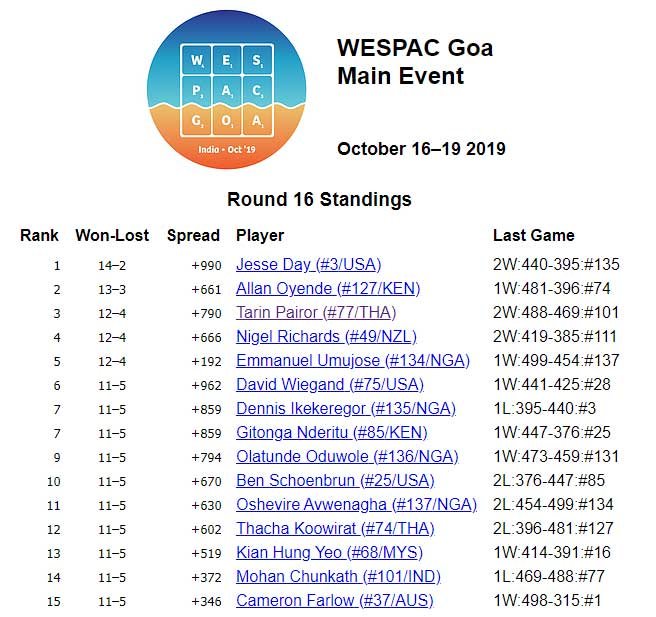This screenshot has height=617, width=656.
Task: Click the WESPAC Goa circular logo
Action: (226, 90)
